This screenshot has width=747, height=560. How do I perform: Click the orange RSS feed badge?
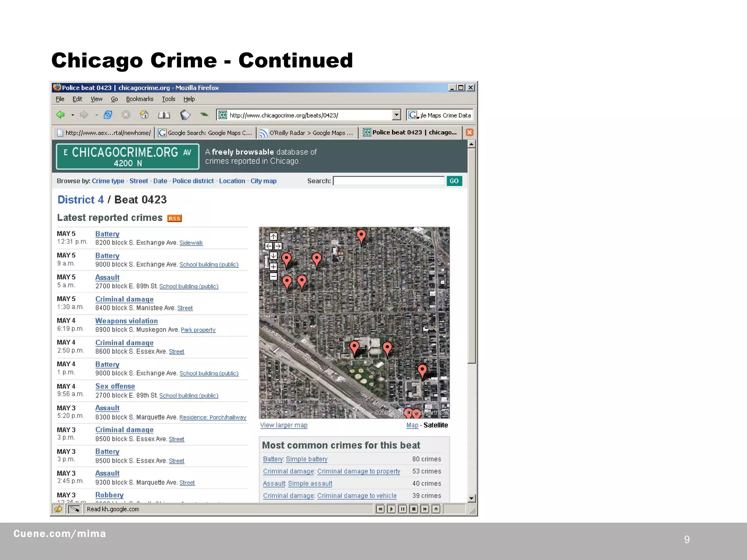(x=174, y=218)
